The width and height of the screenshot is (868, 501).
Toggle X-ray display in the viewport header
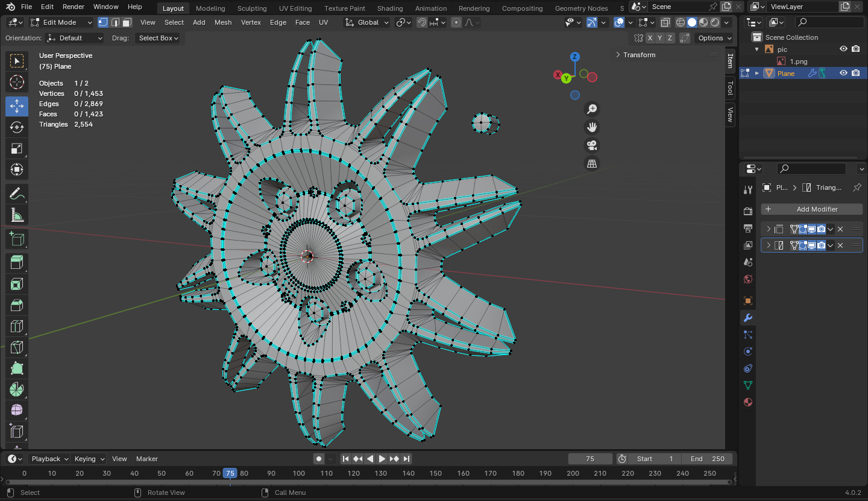pos(665,22)
